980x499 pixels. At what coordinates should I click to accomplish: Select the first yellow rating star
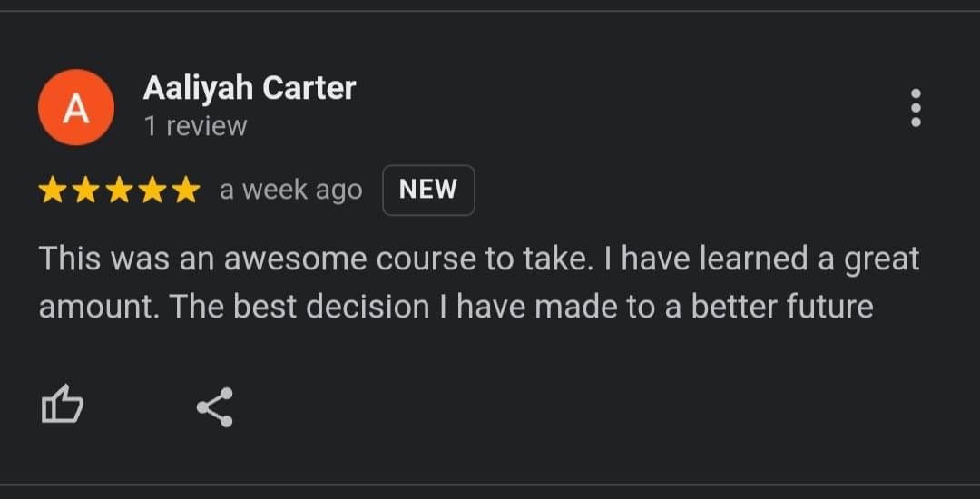point(52,190)
